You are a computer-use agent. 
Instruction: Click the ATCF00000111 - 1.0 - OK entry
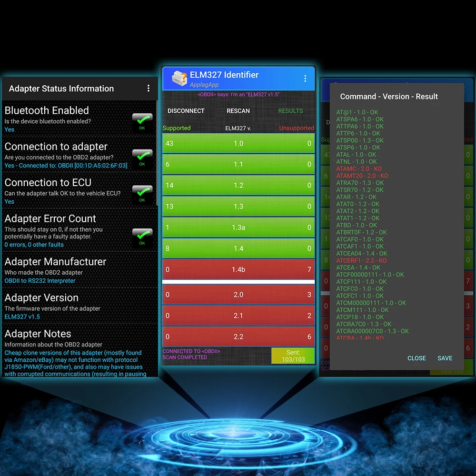pyautogui.click(x=370, y=275)
